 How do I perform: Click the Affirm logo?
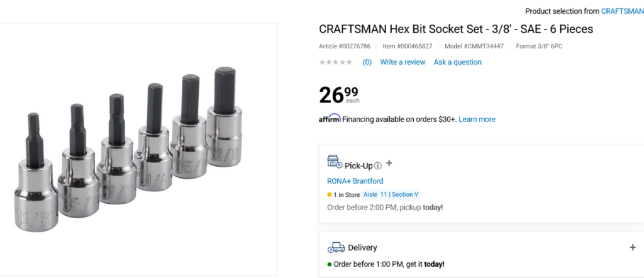pyautogui.click(x=330, y=118)
